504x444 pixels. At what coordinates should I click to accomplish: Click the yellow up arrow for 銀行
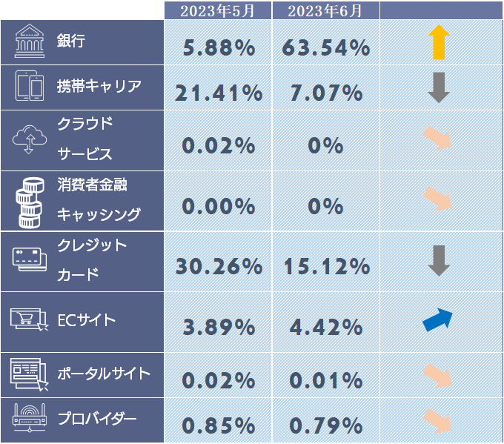[440, 42]
